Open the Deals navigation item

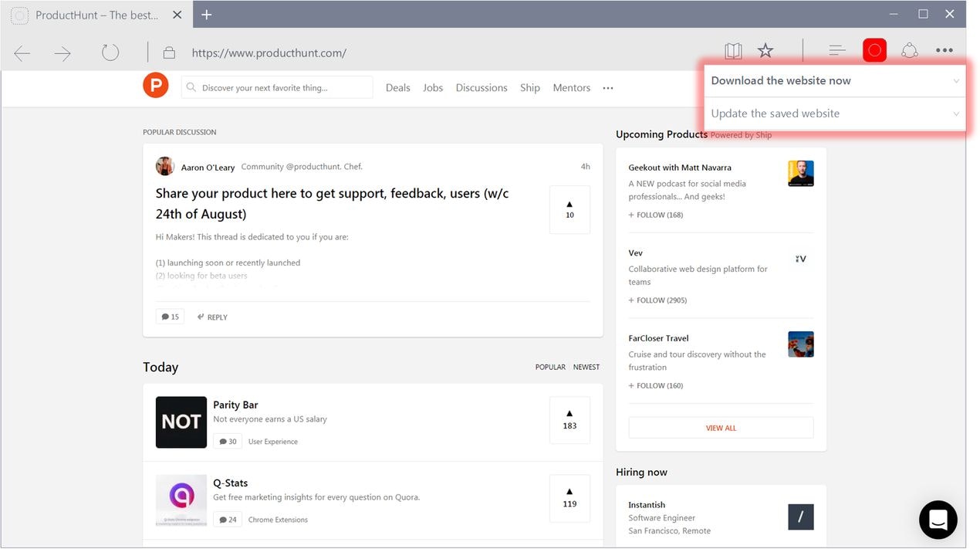[x=398, y=88]
